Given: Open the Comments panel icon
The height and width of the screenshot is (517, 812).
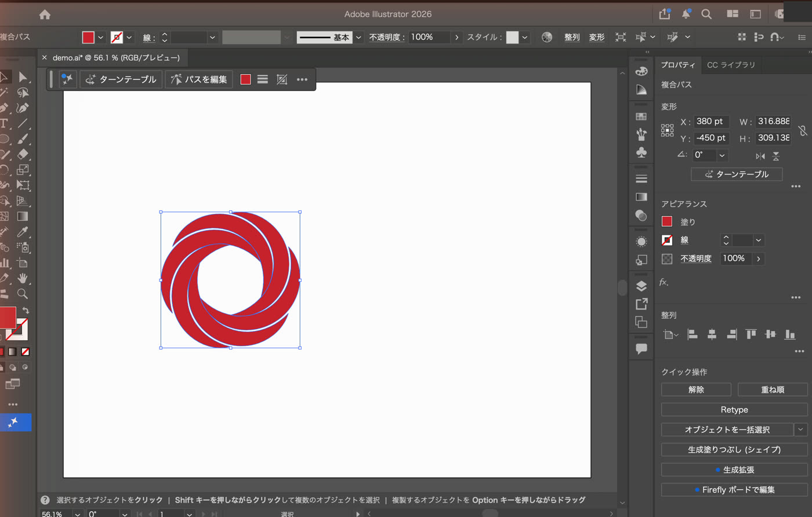Looking at the screenshot, I should 641,349.
